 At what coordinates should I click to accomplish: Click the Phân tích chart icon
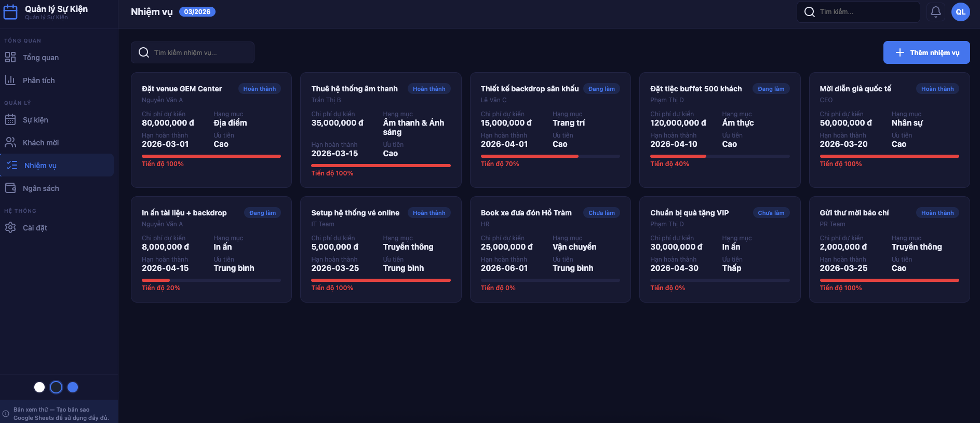point(10,80)
